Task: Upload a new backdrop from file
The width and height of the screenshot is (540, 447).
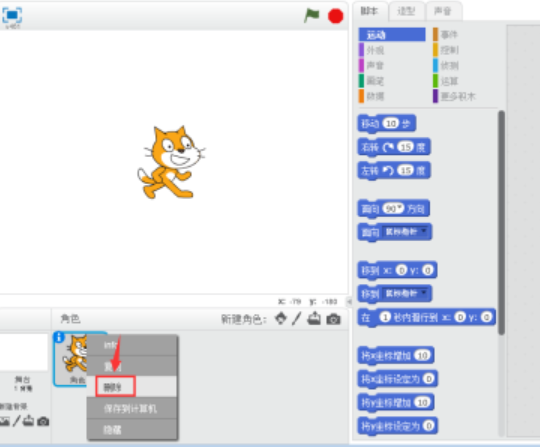Action: (x=28, y=421)
